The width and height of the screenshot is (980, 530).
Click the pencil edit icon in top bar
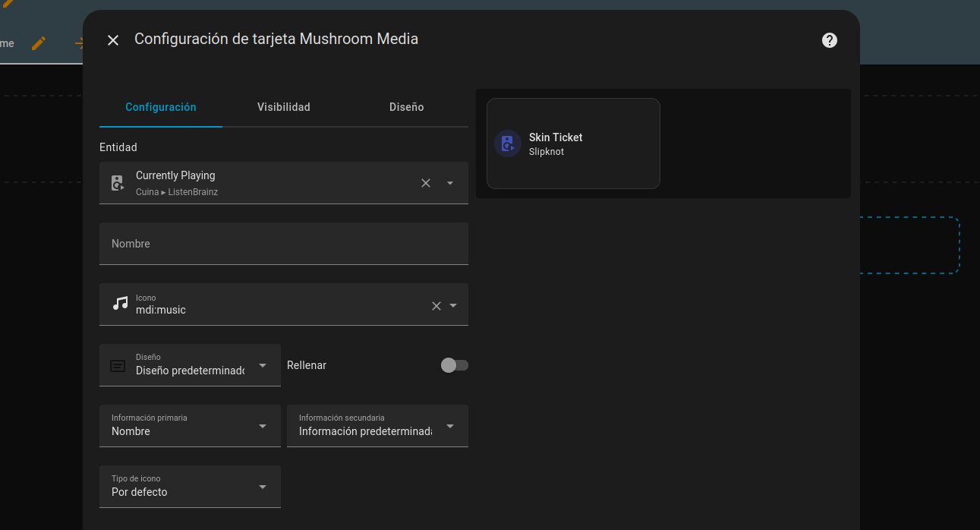[39, 43]
